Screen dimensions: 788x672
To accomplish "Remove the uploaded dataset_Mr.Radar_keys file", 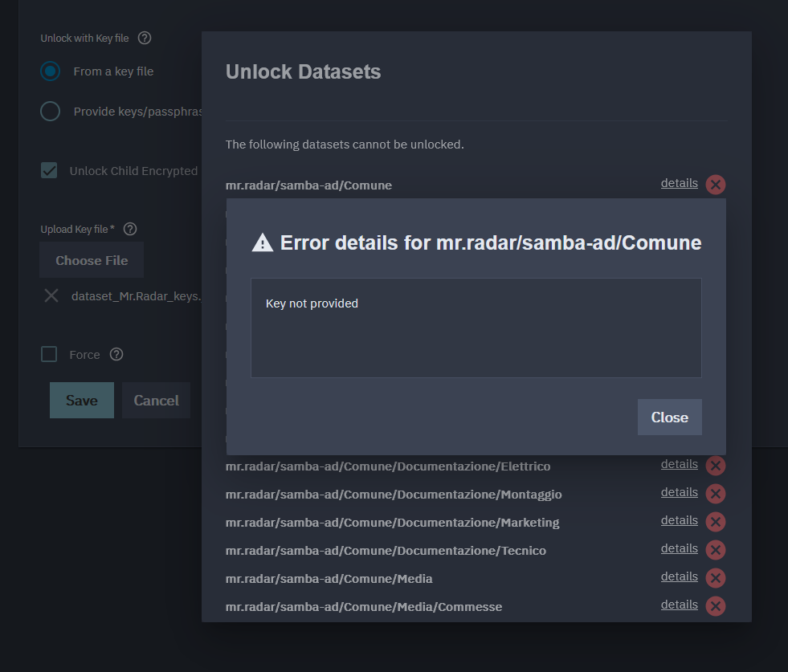I will [51, 295].
